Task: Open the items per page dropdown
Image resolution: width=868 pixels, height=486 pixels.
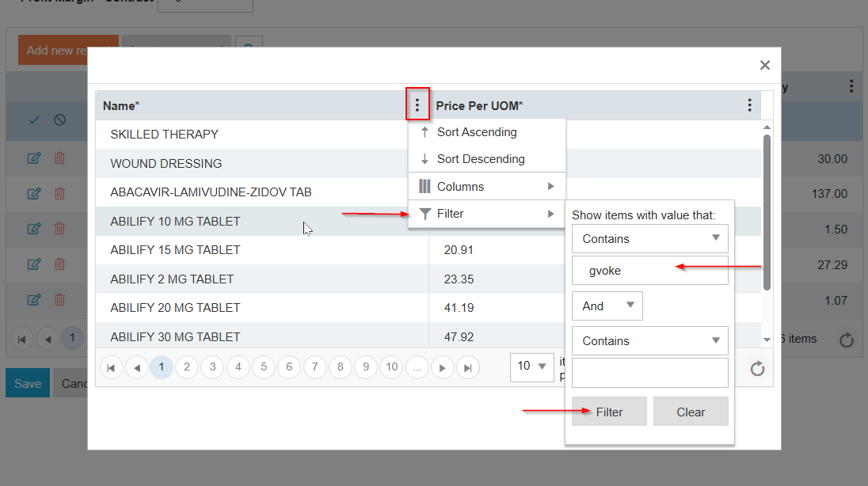Action: 532,367
